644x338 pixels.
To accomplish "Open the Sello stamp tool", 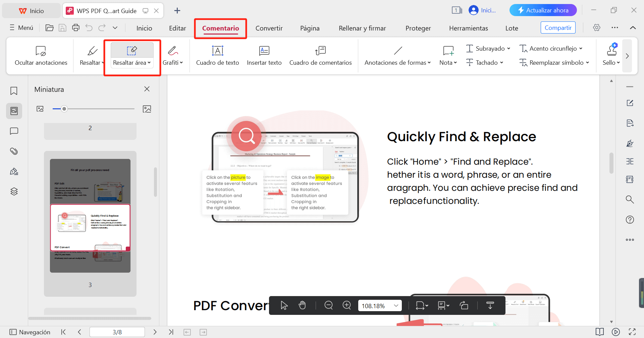I will coord(611,56).
